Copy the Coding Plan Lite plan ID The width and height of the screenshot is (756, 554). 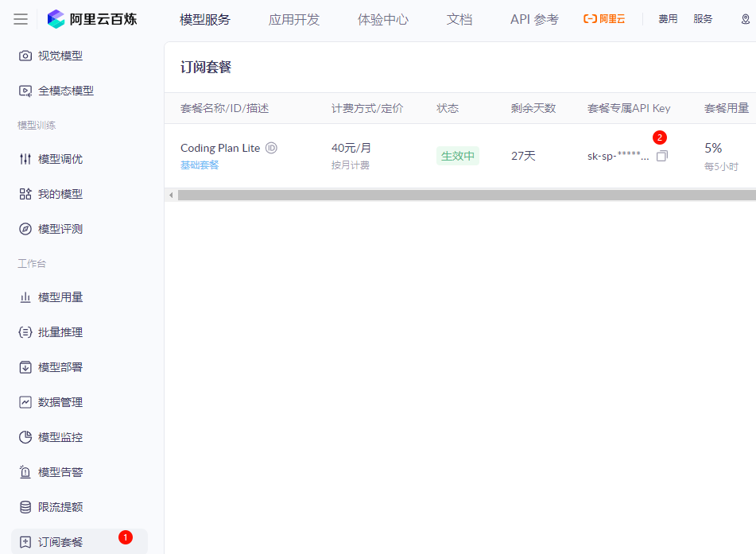point(270,147)
